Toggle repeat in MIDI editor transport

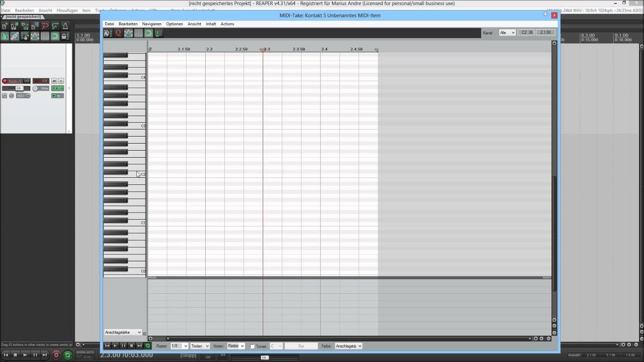pyautogui.click(x=147, y=346)
